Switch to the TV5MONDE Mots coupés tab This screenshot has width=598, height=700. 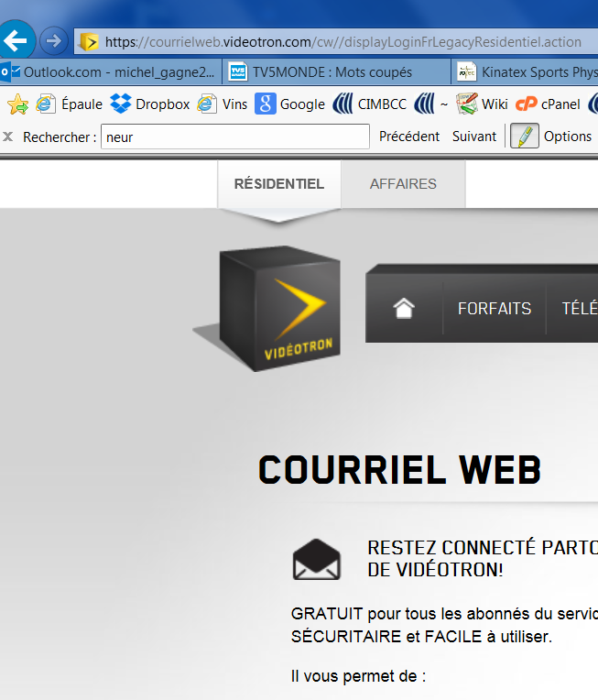click(x=334, y=71)
